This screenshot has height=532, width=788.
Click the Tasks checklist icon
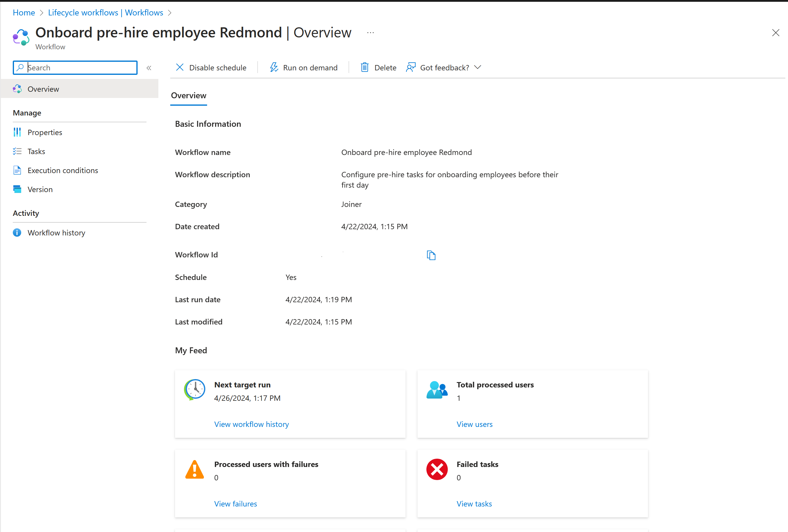click(x=17, y=151)
